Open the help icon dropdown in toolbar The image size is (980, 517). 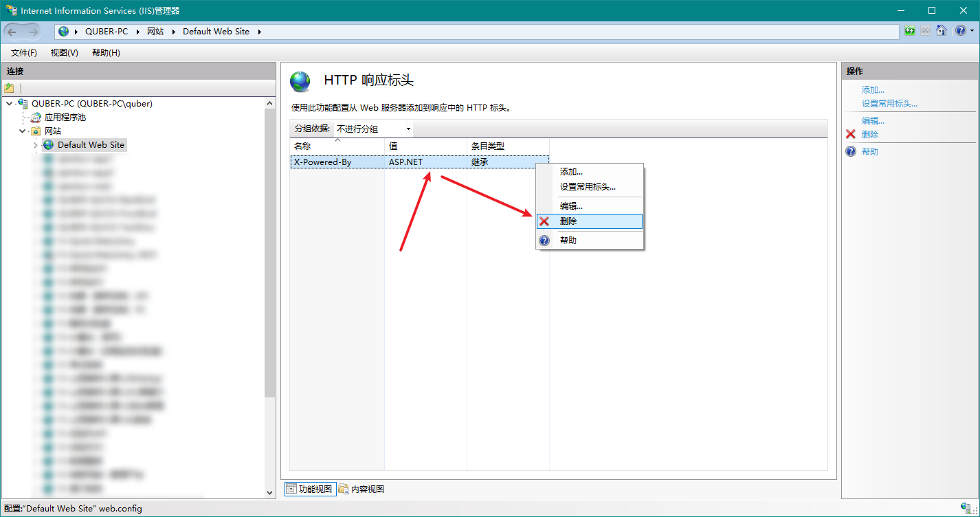pos(971,31)
